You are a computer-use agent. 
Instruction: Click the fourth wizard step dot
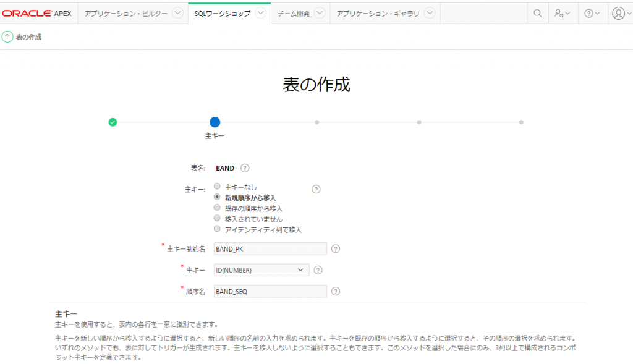click(419, 122)
